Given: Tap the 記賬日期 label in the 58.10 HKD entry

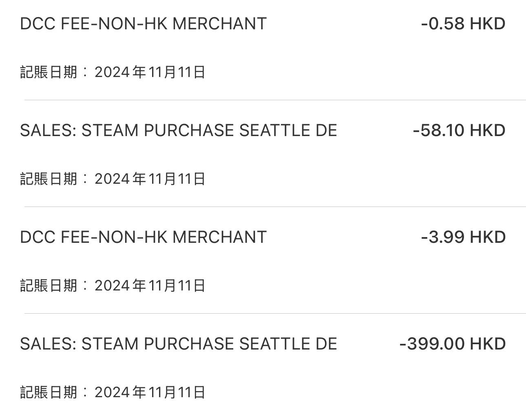Looking at the screenshot, I should pyautogui.click(x=49, y=179).
